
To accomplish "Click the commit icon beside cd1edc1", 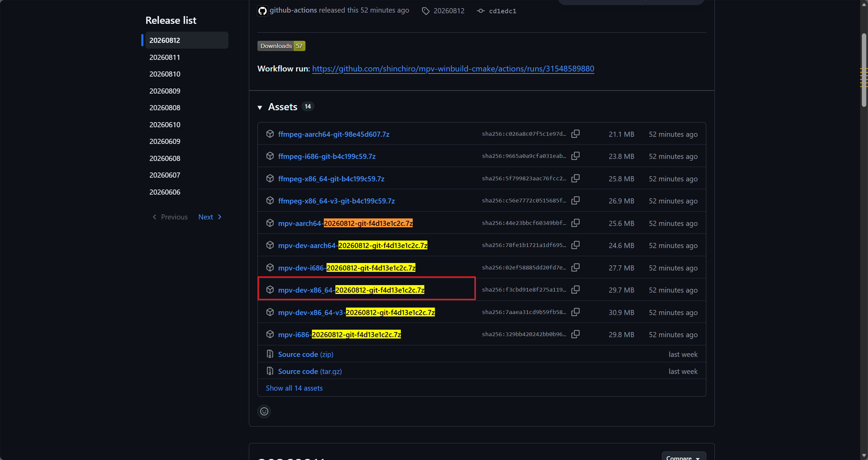I will 480,11.
